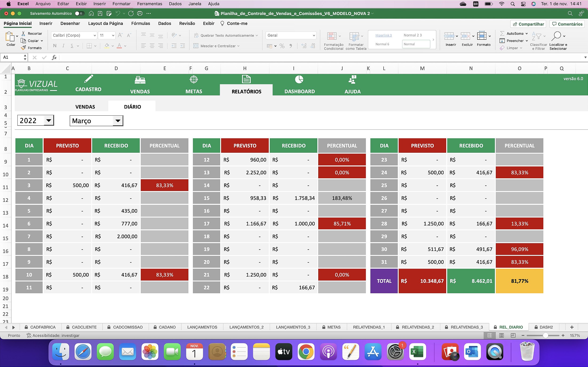Open the DASHBOARD navigation section
Viewport: 588px width, 367px height.
pyautogui.click(x=299, y=85)
